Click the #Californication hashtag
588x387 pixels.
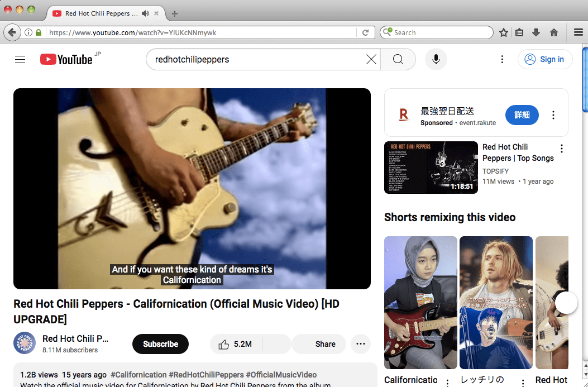(138, 375)
